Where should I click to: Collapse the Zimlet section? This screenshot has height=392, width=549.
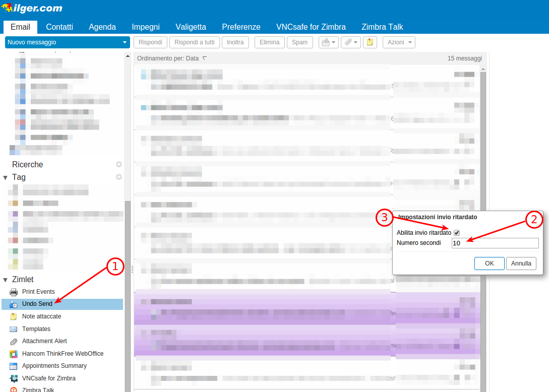point(5,280)
